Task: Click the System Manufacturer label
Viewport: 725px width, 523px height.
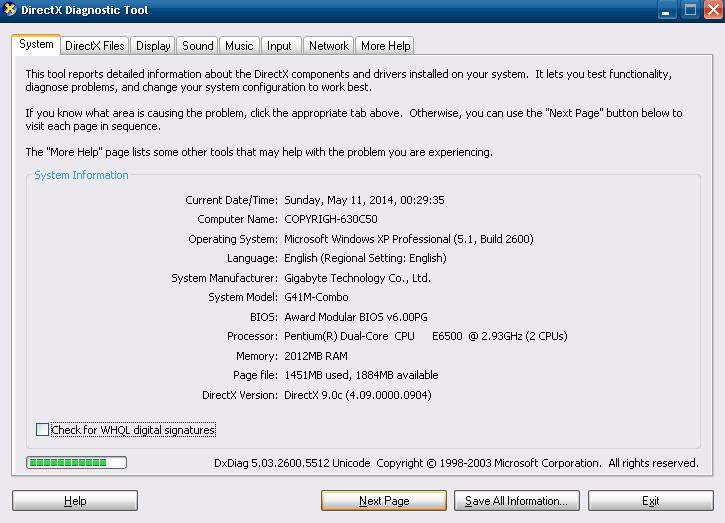Action: pyautogui.click(x=224, y=278)
